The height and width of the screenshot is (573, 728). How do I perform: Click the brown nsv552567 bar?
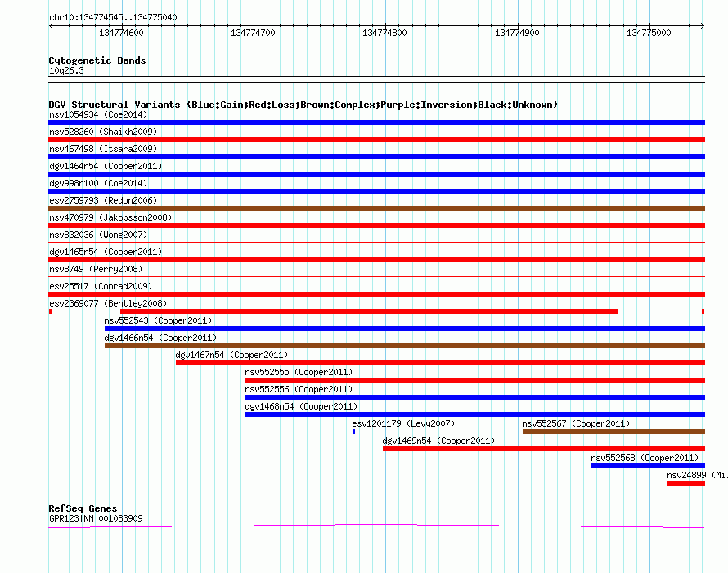(x=613, y=432)
